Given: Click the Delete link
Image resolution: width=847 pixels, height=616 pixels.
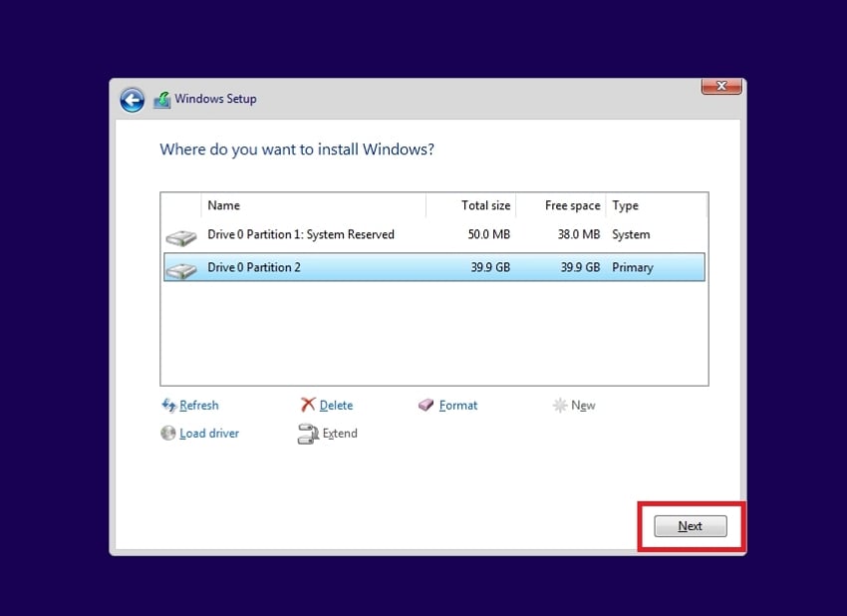Looking at the screenshot, I should (x=336, y=406).
